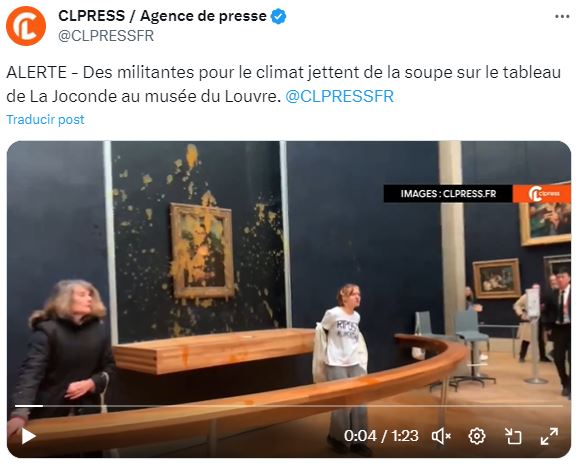Click the woman in the black coat in the video
580x468 pixels.
coord(61,355)
